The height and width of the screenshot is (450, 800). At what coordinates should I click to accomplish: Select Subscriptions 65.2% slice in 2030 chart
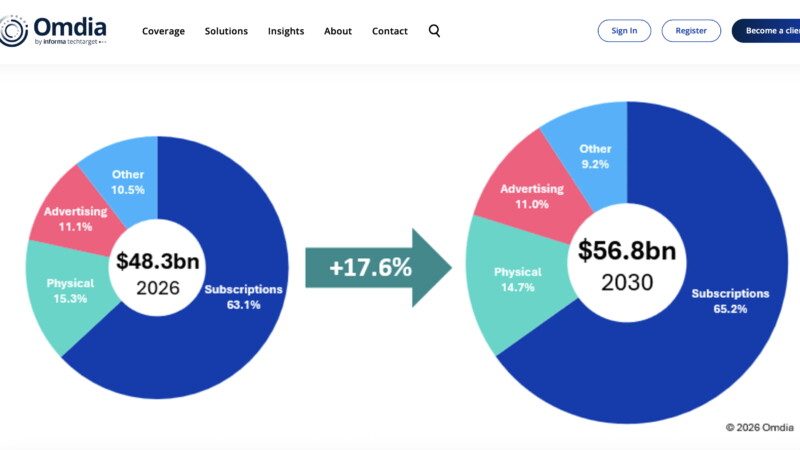[730, 301]
